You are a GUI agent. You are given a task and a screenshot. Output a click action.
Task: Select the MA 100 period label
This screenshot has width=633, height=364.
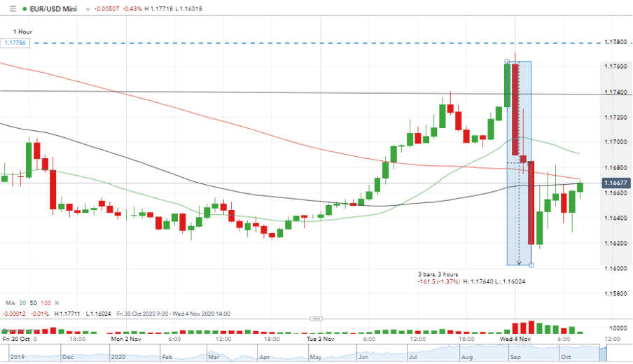[x=46, y=303]
